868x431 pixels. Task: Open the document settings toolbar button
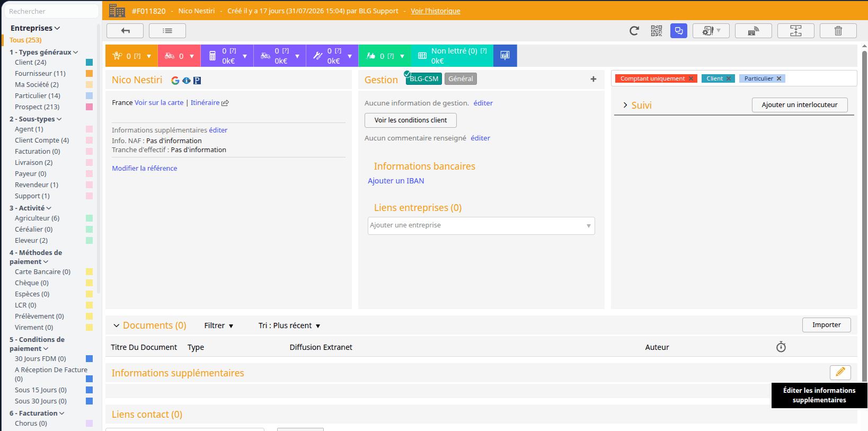(x=711, y=31)
